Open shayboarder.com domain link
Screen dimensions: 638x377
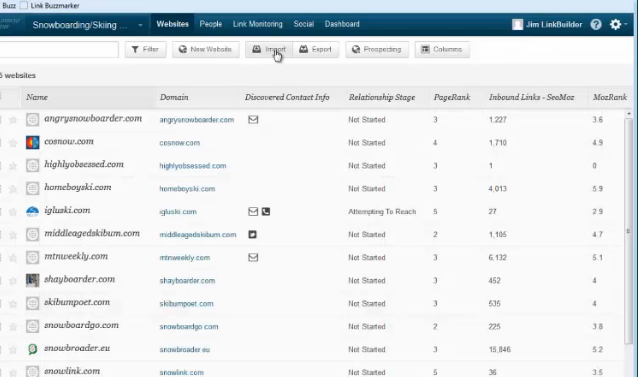(x=187, y=281)
